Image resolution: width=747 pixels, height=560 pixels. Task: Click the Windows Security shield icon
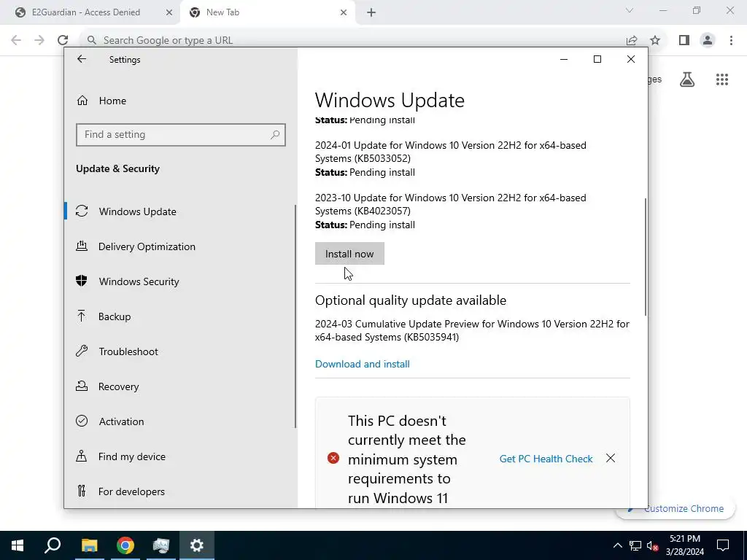coord(82,281)
